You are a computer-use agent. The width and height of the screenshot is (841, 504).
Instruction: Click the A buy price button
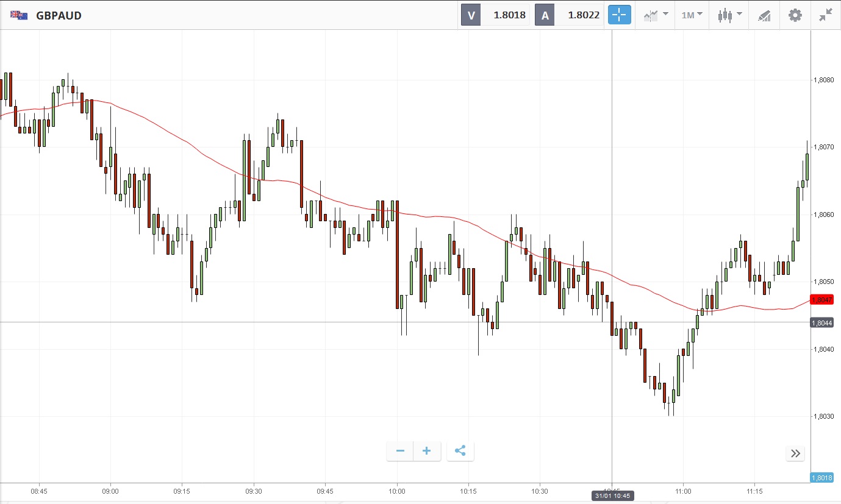568,15
